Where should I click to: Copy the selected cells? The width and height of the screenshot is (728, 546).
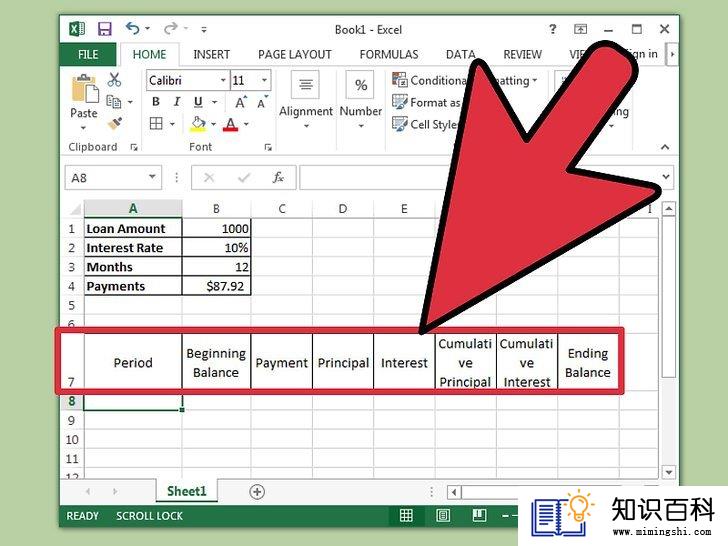pyautogui.click(x=114, y=101)
